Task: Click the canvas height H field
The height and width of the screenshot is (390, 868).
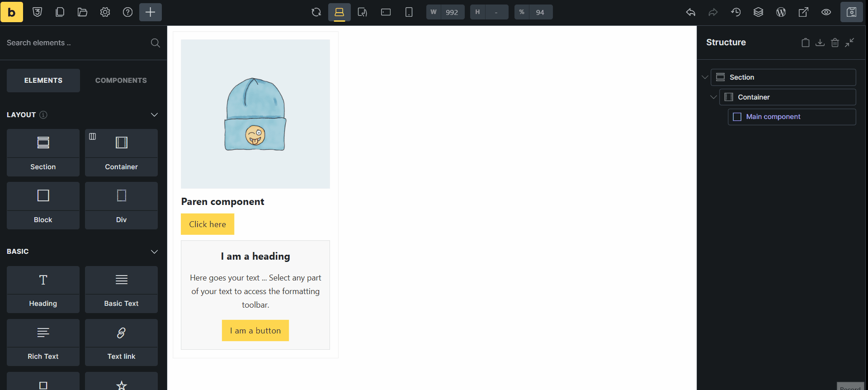Action: (489, 12)
